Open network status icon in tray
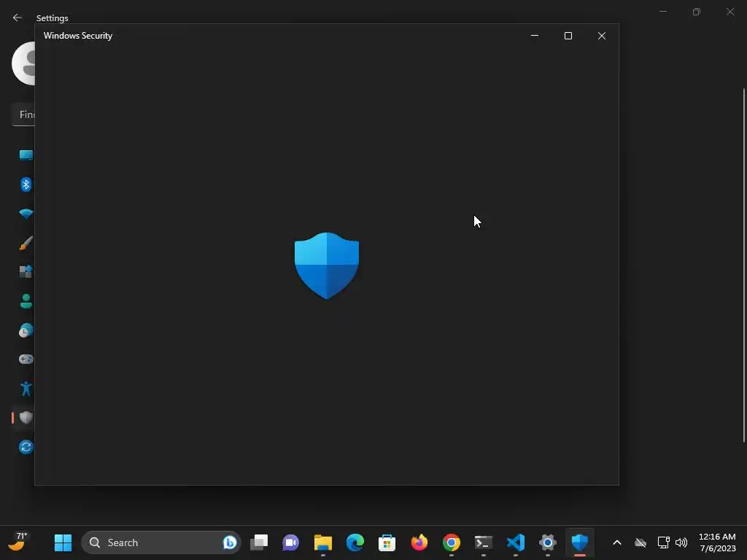The width and height of the screenshot is (747, 560). [x=663, y=542]
